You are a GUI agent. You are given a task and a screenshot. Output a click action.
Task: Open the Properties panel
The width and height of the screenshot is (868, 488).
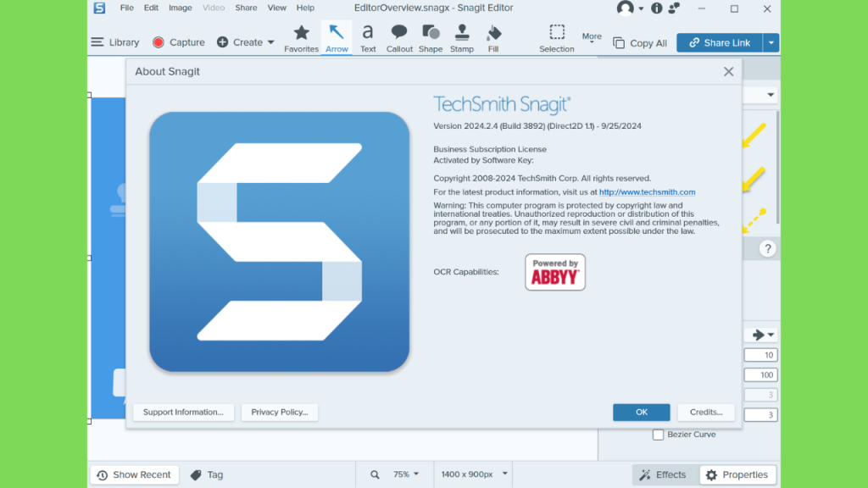coord(737,474)
